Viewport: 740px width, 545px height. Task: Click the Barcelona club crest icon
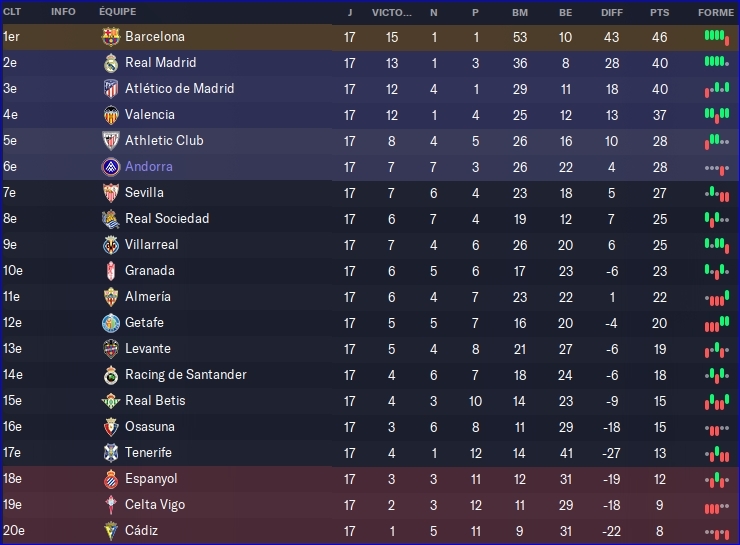[x=111, y=37]
